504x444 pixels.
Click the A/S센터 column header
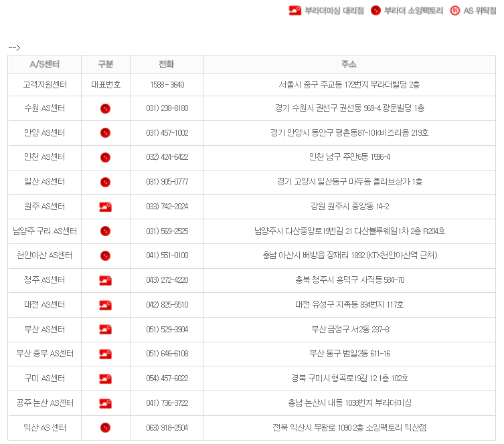pyautogui.click(x=45, y=64)
